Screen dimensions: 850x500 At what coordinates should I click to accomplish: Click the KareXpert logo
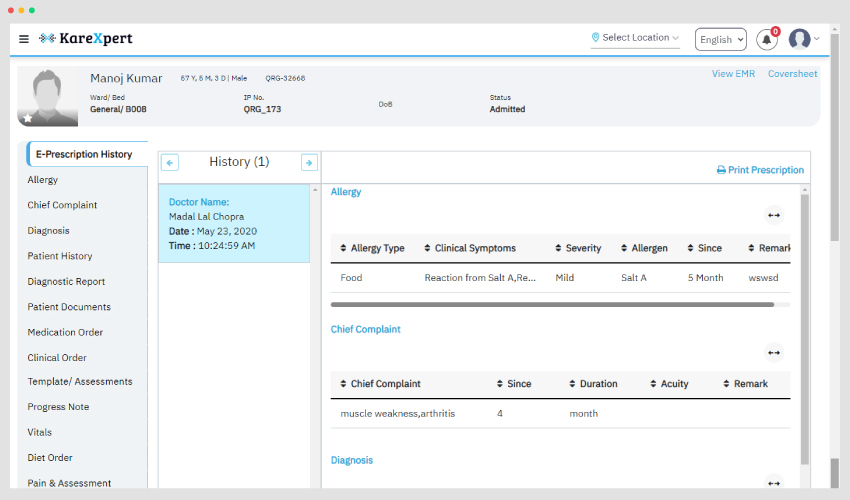86,39
